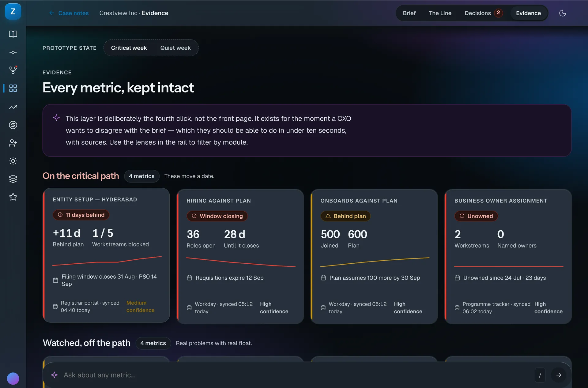Click back arrow next to Case notes
Viewport: 588px width, 388px height.
coord(51,13)
